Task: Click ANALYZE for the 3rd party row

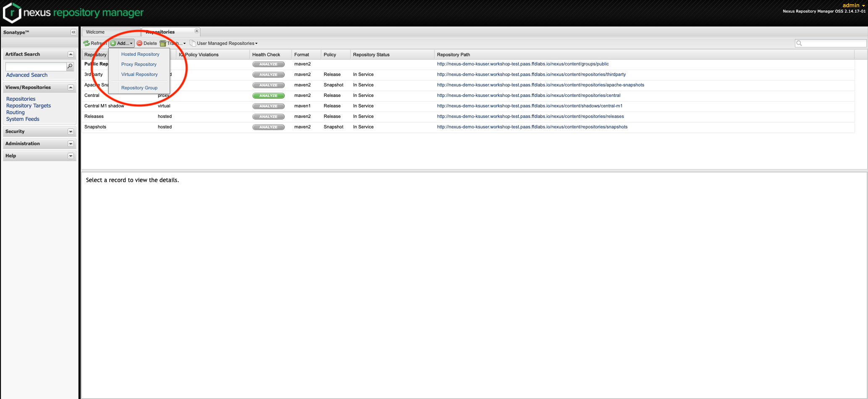Action: point(268,75)
